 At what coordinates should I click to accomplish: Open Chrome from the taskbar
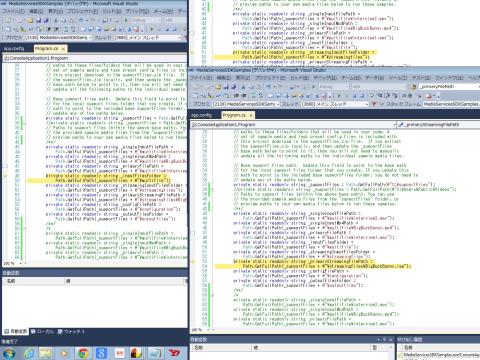pos(83,353)
